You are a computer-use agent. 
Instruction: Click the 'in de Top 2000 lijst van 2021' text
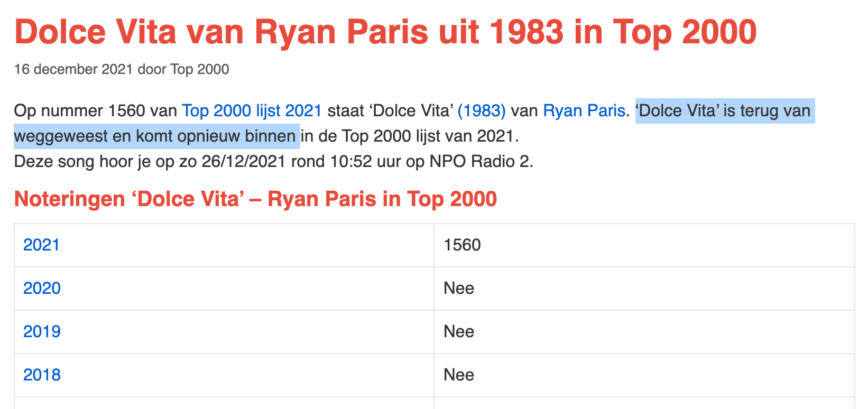[x=409, y=136]
